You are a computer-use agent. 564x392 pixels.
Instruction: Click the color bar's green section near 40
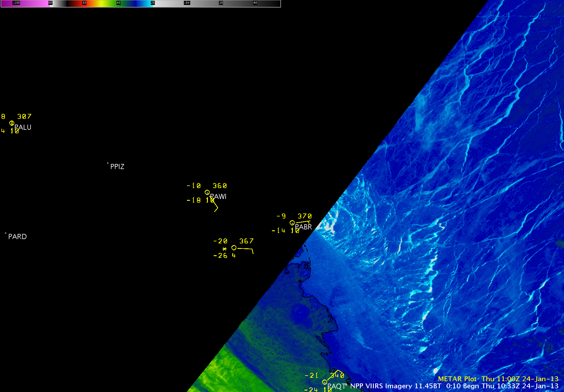[x=118, y=3]
